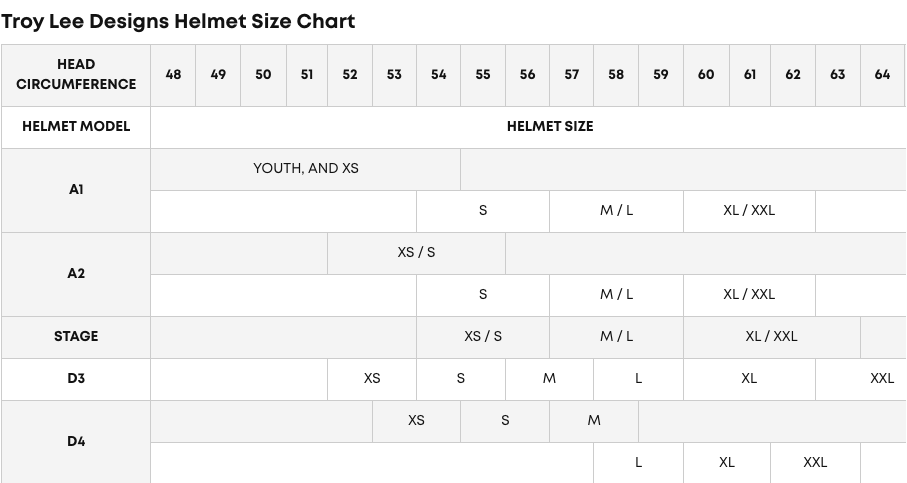Select the A1 helmet model cell
Image resolution: width=907 pixels, height=483 pixels.
tap(76, 190)
